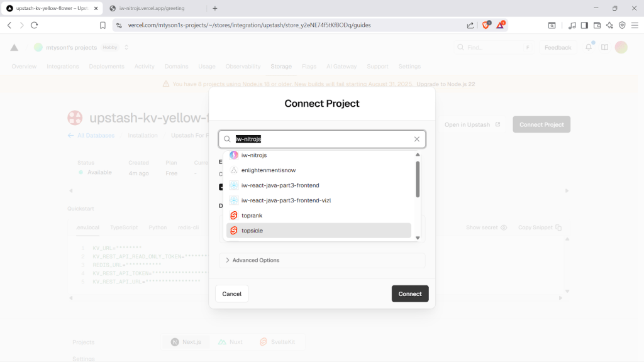Image resolution: width=644 pixels, height=362 pixels.
Task: Switch to the Storage tab
Action: pos(280,66)
